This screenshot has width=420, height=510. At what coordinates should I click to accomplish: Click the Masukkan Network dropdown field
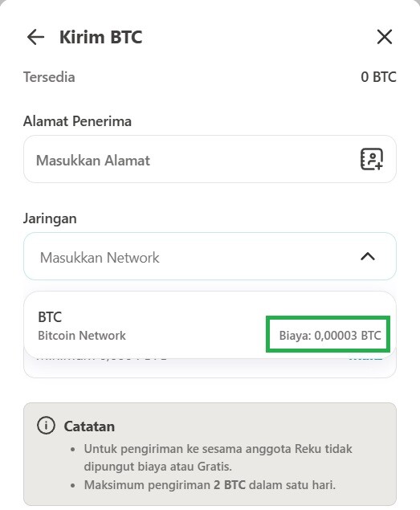210,256
